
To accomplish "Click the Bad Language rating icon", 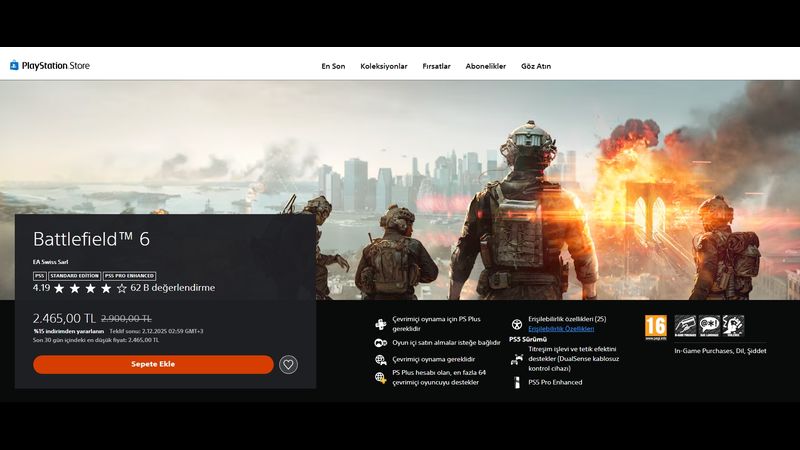I will (x=709, y=326).
